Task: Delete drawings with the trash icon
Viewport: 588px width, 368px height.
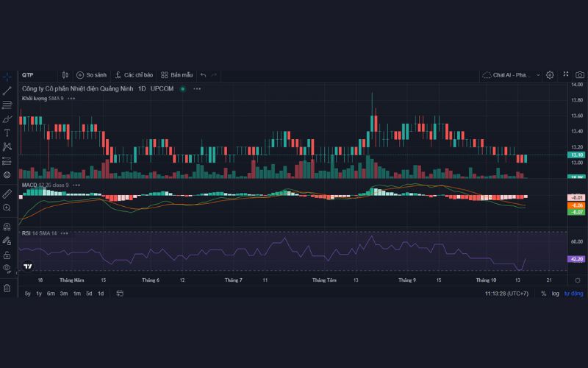Action: (7, 288)
